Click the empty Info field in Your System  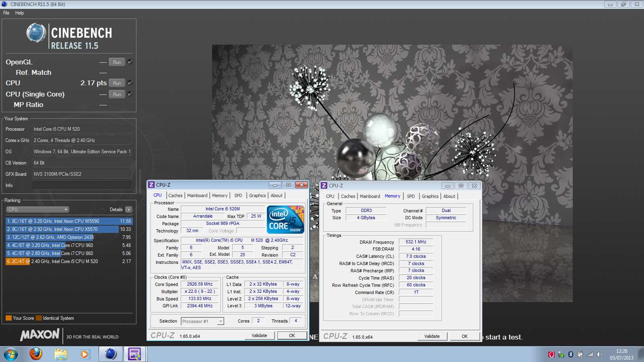[x=82, y=185]
